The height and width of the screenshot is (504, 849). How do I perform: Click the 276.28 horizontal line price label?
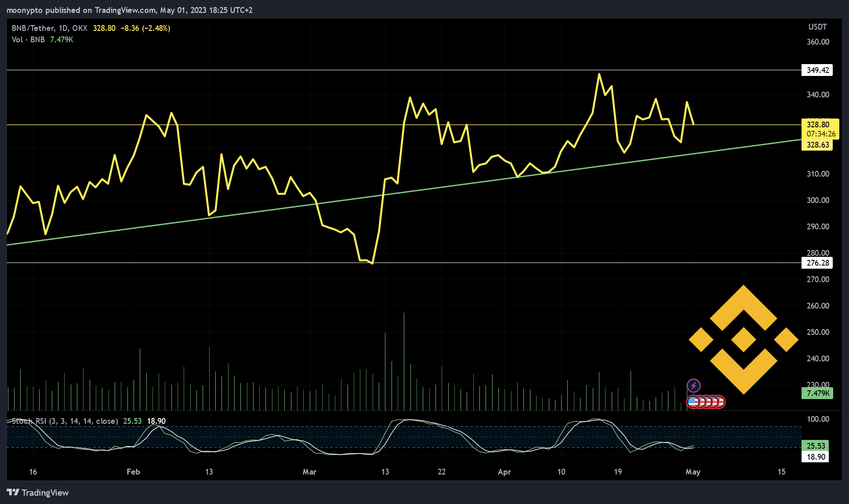click(817, 263)
